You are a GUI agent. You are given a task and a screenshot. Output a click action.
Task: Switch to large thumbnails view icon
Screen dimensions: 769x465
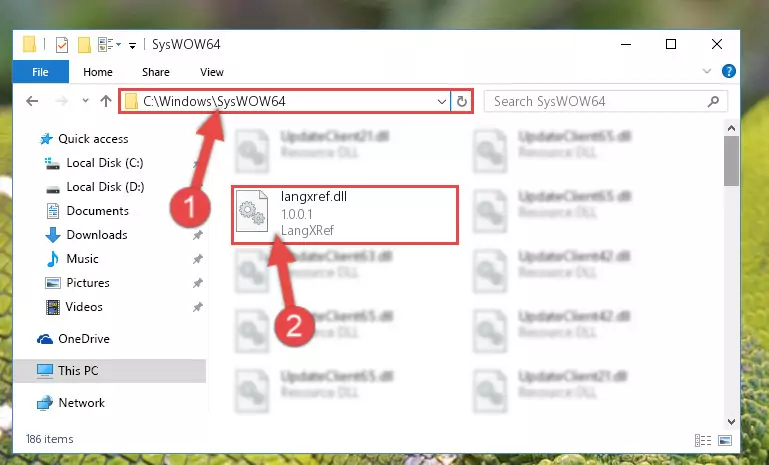pyautogui.click(x=725, y=440)
